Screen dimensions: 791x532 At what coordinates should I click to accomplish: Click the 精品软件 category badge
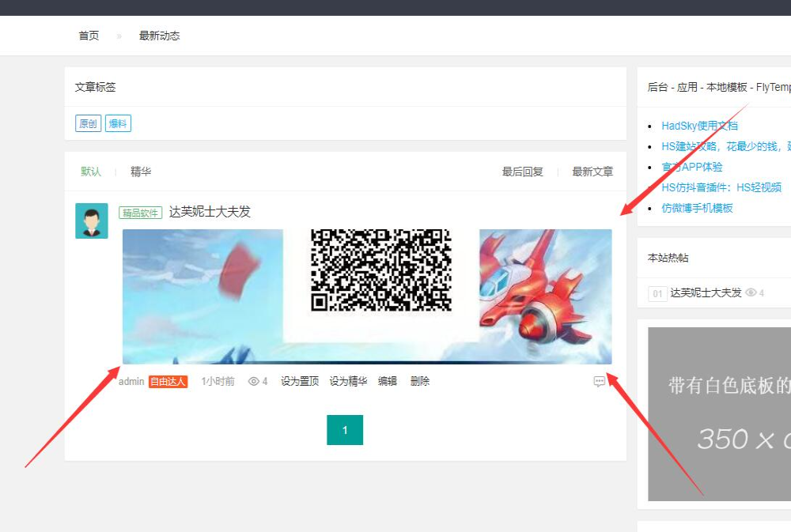coord(140,213)
